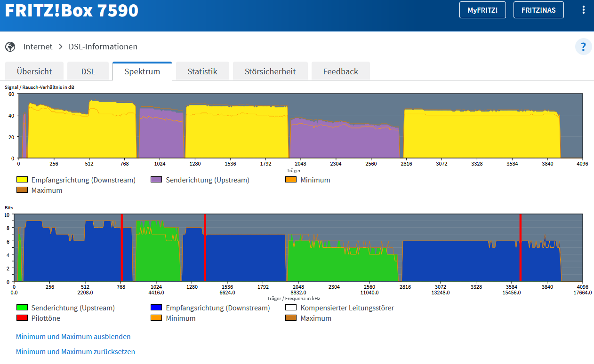Click brown Maximum swatch in Bits legend

tap(291, 318)
